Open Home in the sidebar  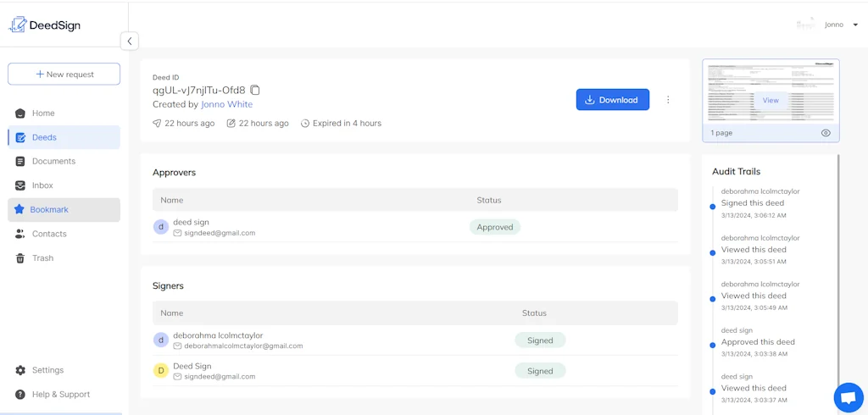click(x=64, y=113)
